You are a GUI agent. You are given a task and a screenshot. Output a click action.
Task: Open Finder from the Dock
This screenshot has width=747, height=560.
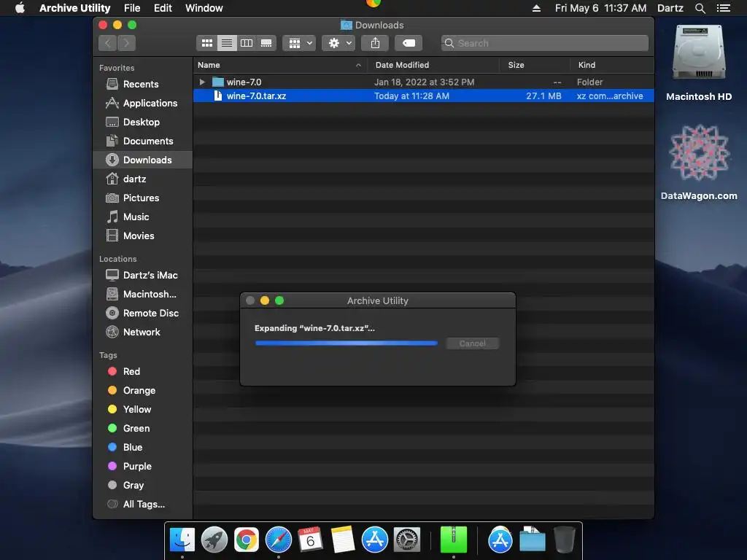(x=182, y=540)
